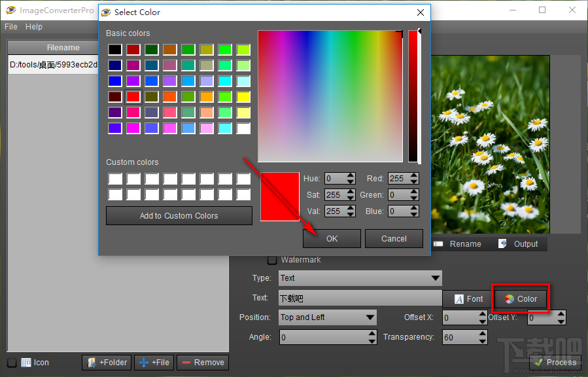This screenshot has width=588, height=377.
Task: Switch to the Rename tab
Action: point(457,243)
